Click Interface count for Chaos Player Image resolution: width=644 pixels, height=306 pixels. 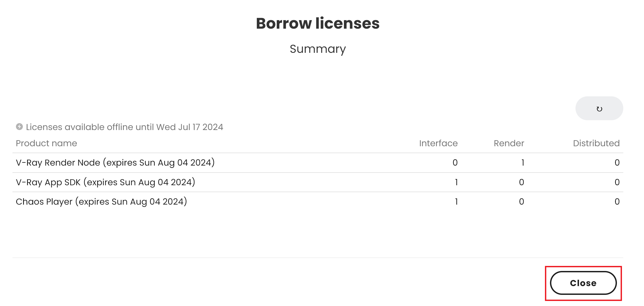(x=456, y=202)
